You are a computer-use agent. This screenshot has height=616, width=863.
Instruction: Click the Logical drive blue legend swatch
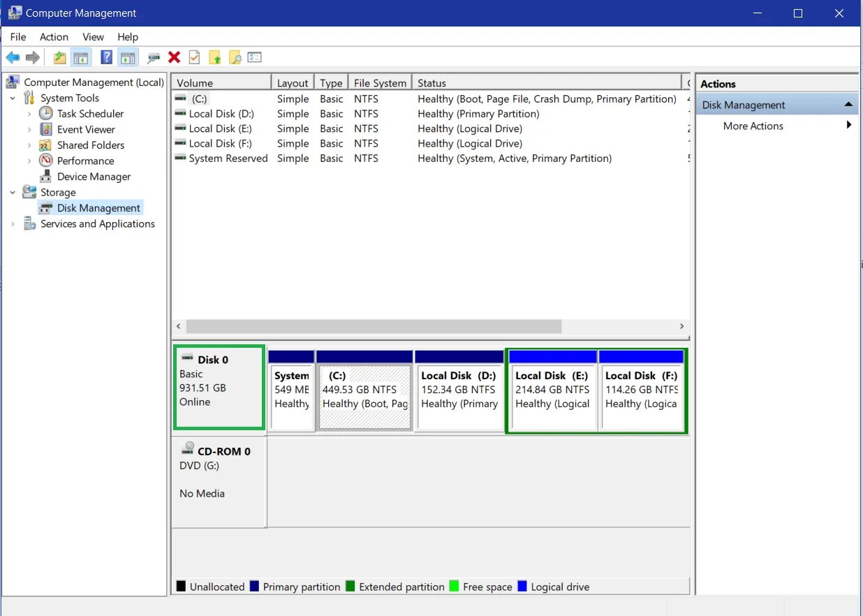pyautogui.click(x=522, y=587)
